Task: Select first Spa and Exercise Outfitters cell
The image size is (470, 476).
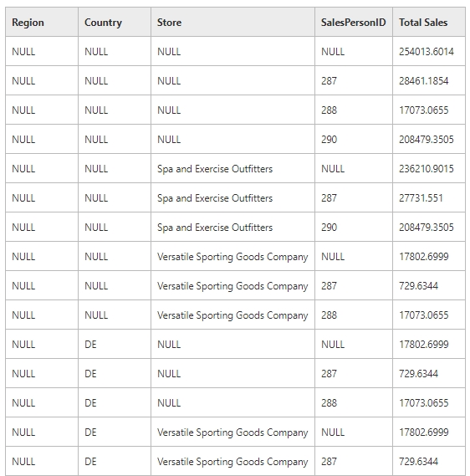Action: [x=232, y=168]
